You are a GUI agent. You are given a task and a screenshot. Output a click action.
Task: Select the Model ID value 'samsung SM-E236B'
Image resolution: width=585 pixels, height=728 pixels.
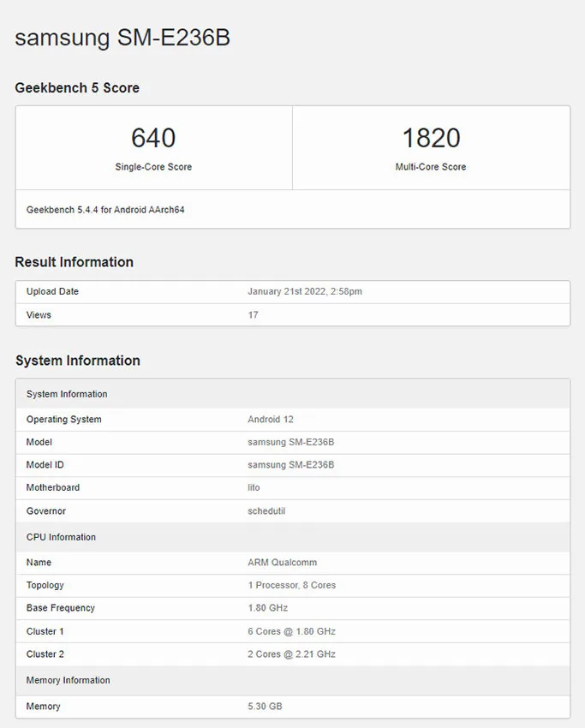[290, 465]
